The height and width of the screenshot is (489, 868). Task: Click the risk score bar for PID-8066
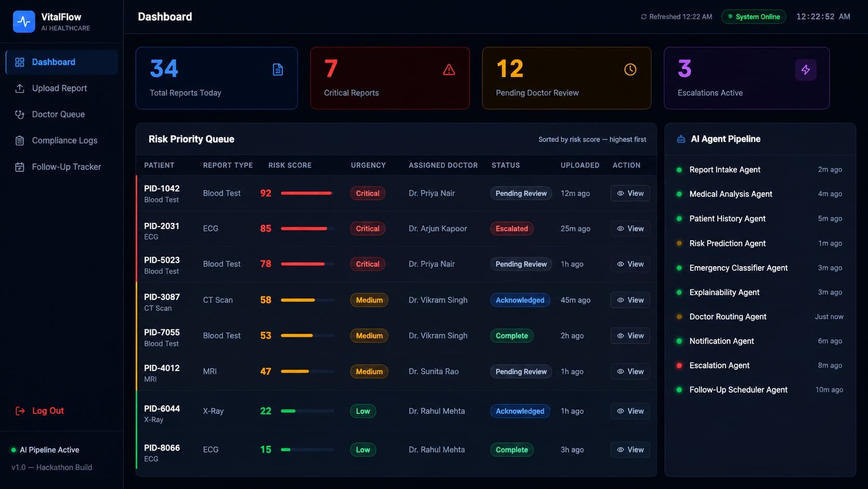click(307, 450)
